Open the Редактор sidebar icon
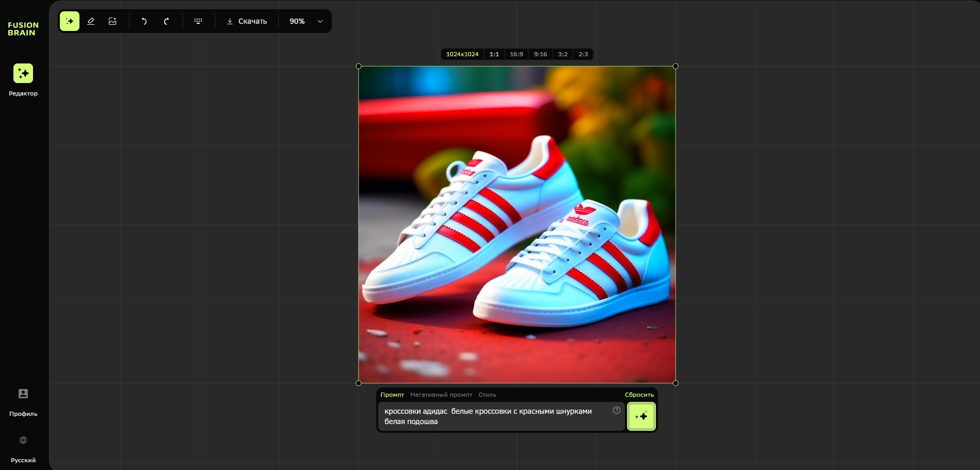Viewport: 980px width, 470px height. [x=23, y=74]
